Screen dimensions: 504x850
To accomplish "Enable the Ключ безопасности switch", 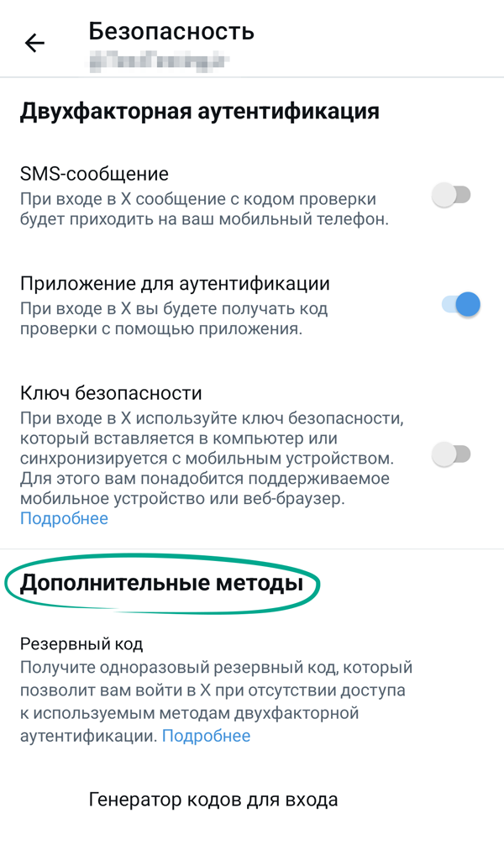I will click(x=451, y=454).
